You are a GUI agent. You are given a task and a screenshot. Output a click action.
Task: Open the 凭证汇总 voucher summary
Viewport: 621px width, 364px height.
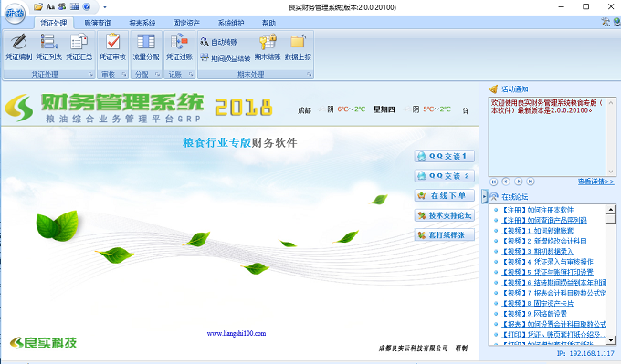pos(79,47)
